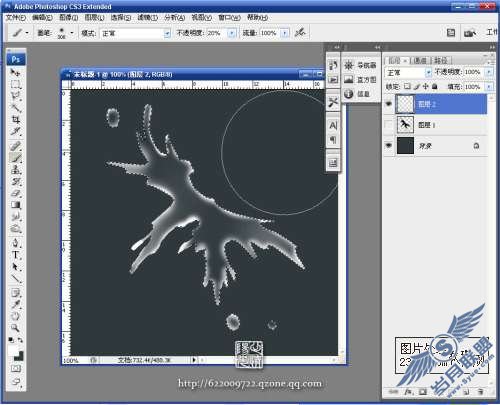The width and height of the screenshot is (500, 405).
Task: Toggle visibility of layer 图层 2
Action: click(388, 104)
